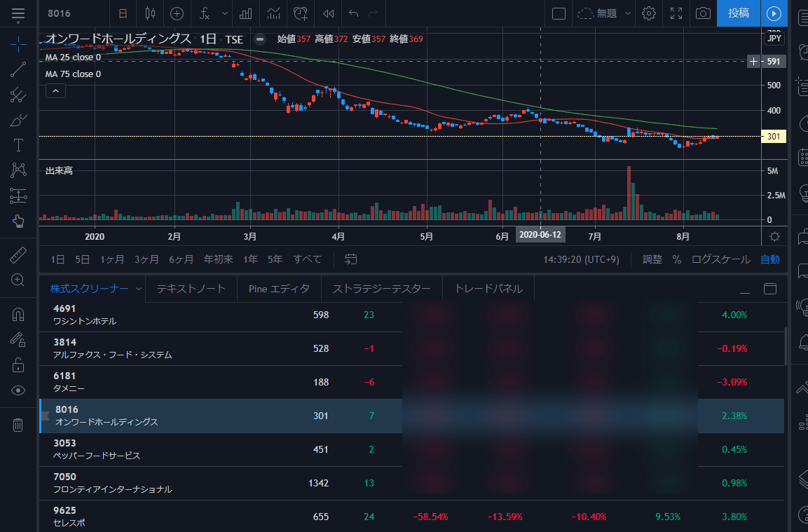Open the ストラテジーテスター tab
This screenshot has width=808, height=532.
[381, 288]
